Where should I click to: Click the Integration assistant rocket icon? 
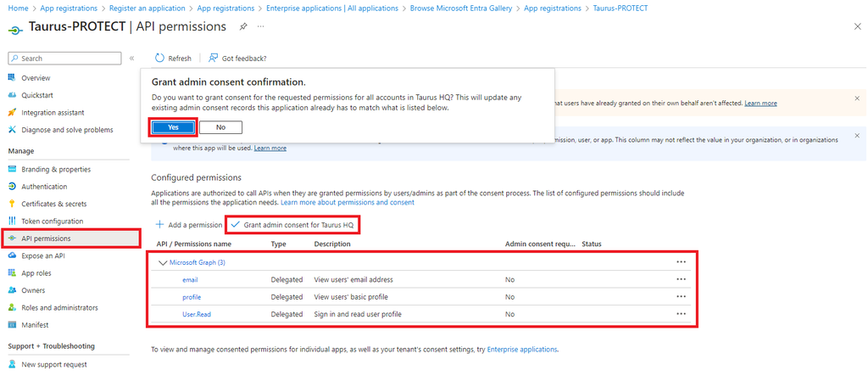[x=12, y=113]
